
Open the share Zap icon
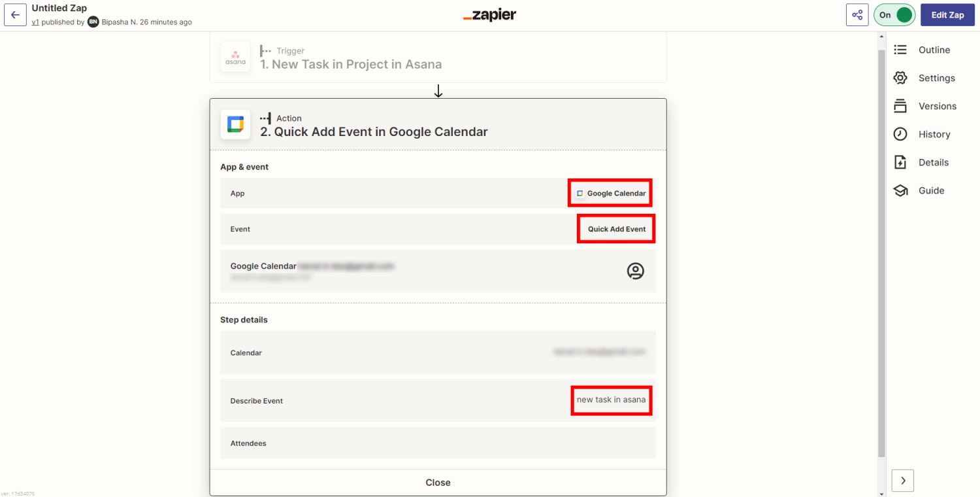857,15
